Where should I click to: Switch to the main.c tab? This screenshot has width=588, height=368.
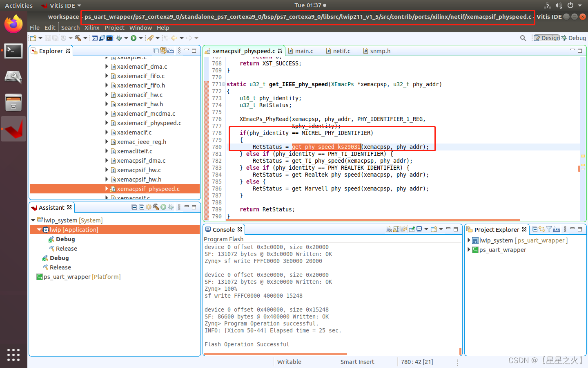click(304, 51)
